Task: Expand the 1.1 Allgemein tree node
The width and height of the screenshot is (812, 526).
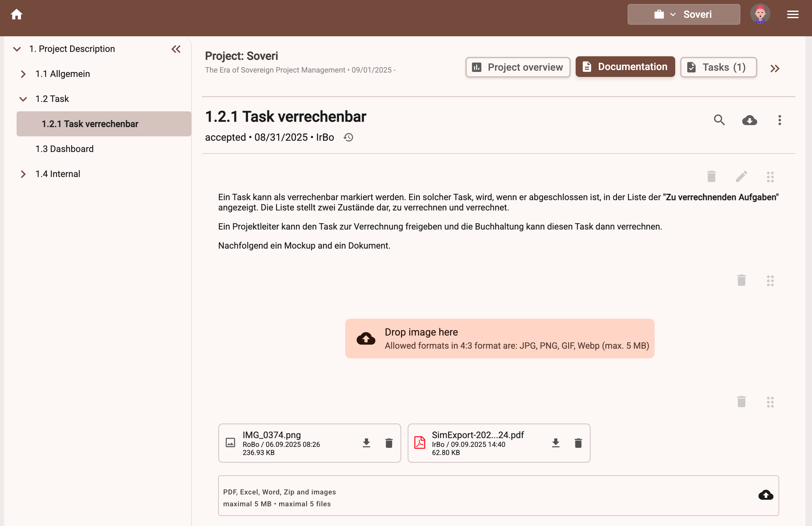Action: (x=23, y=74)
